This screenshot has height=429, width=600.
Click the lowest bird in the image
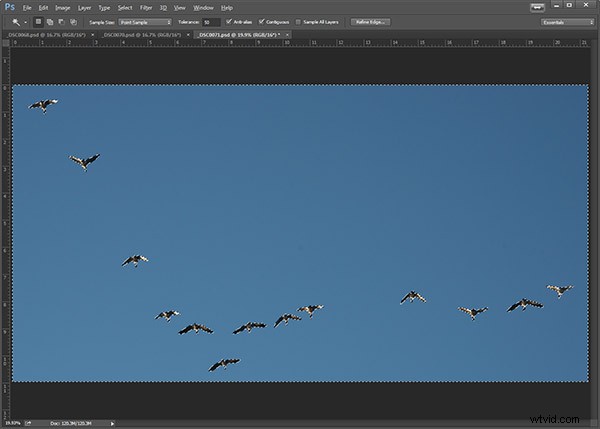tap(224, 364)
